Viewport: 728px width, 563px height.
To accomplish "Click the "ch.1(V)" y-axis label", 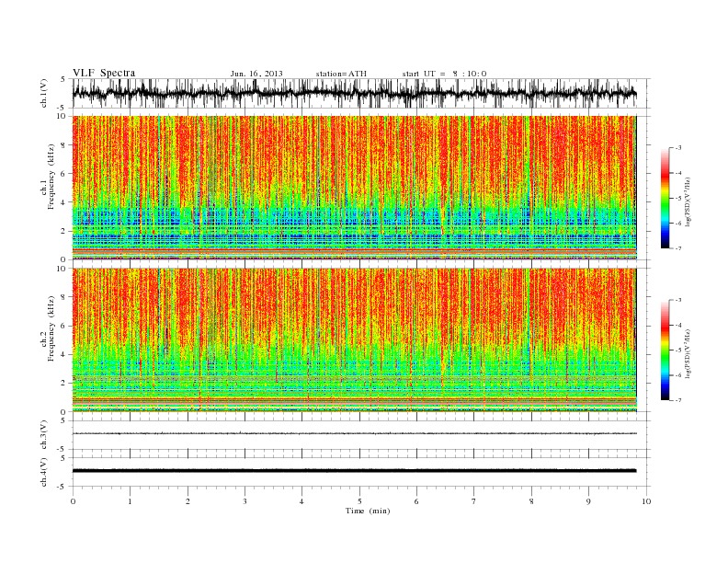I will coord(44,94).
